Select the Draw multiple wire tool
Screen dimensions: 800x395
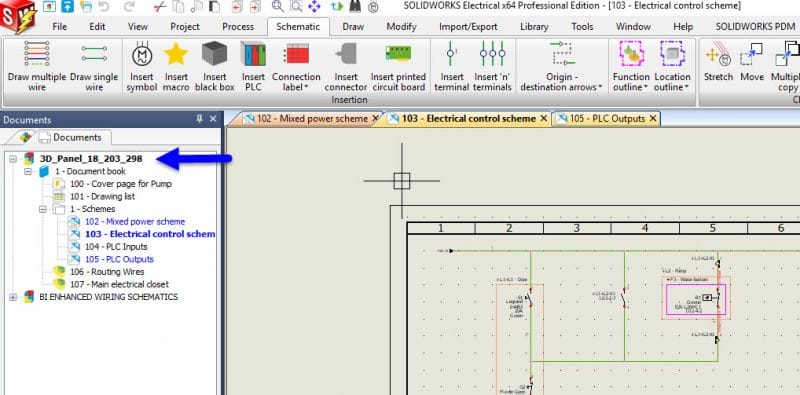click(37, 66)
